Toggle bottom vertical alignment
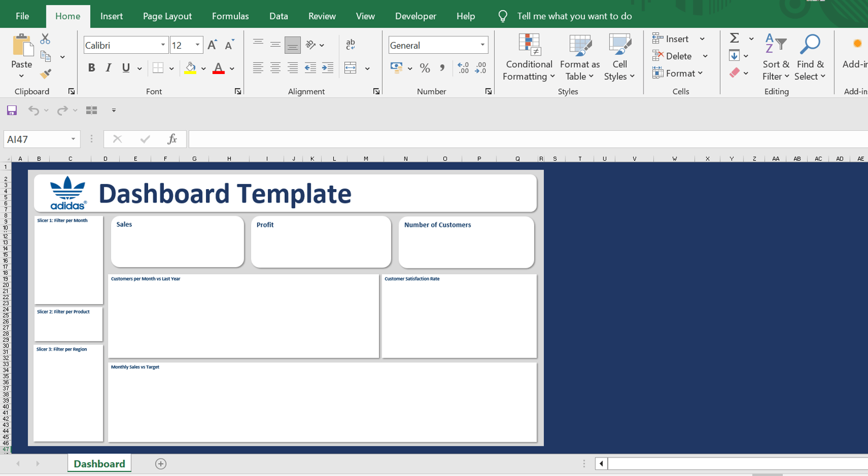The image size is (868, 476). coord(293,45)
